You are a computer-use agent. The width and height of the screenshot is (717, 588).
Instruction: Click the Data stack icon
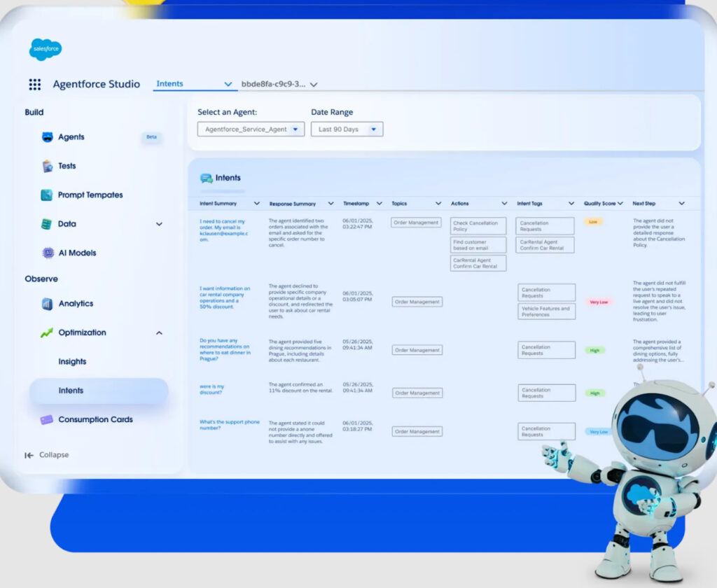click(x=47, y=224)
